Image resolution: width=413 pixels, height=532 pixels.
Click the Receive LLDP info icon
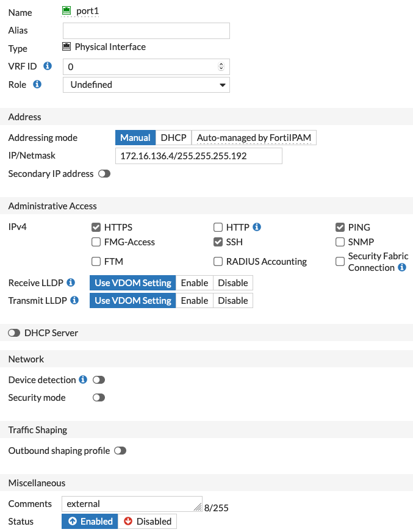pos(71,282)
